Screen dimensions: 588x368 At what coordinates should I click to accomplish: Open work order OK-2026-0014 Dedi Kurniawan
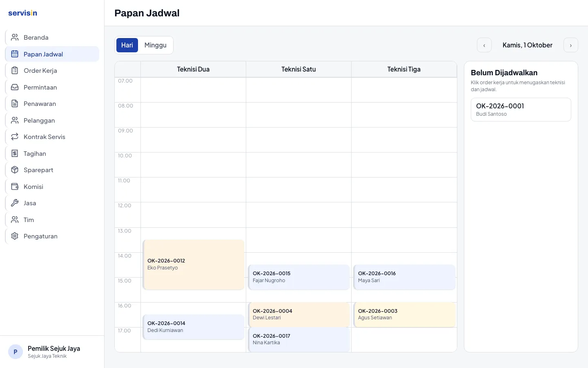(194, 327)
